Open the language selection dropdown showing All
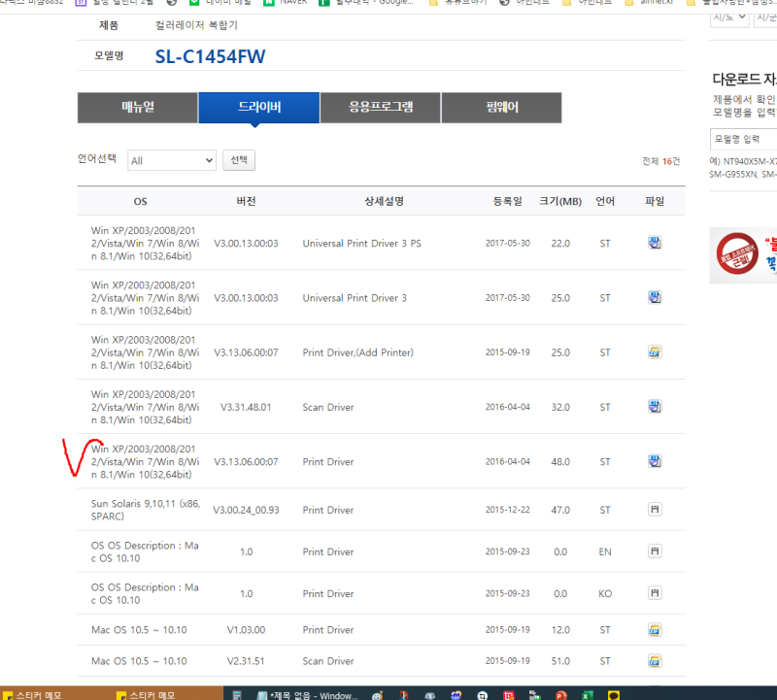The height and width of the screenshot is (700, 777). click(171, 159)
